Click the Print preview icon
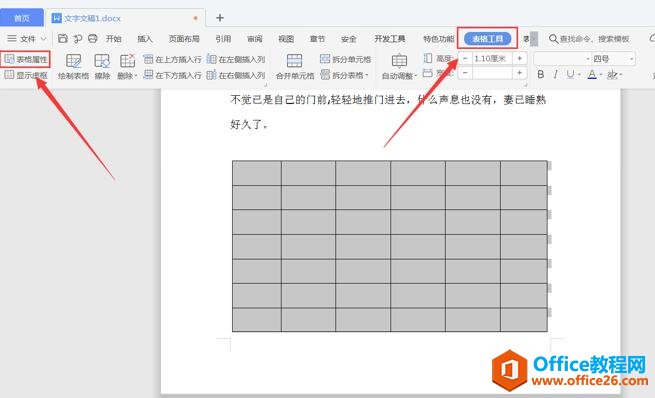The height and width of the screenshot is (398, 655). (93, 39)
